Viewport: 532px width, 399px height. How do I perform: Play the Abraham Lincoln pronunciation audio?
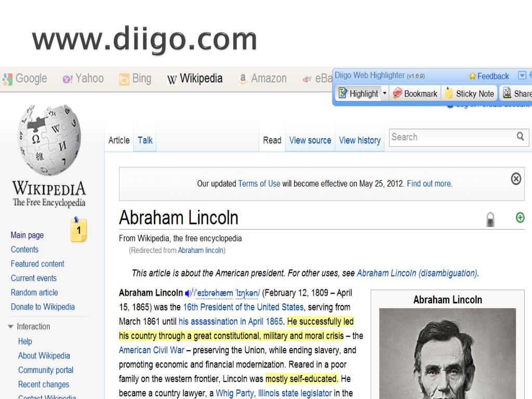(188, 292)
